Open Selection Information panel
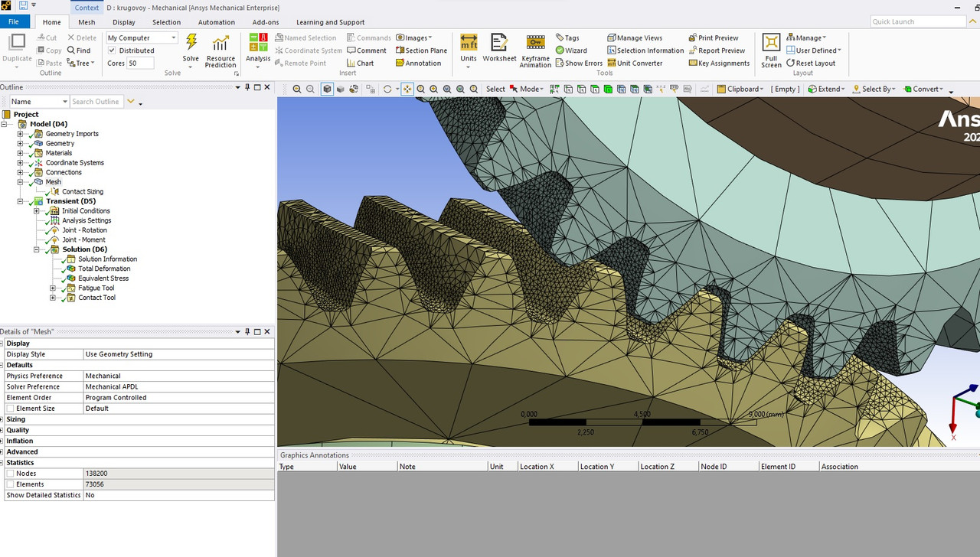This screenshot has height=557, width=980. [645, 50]
